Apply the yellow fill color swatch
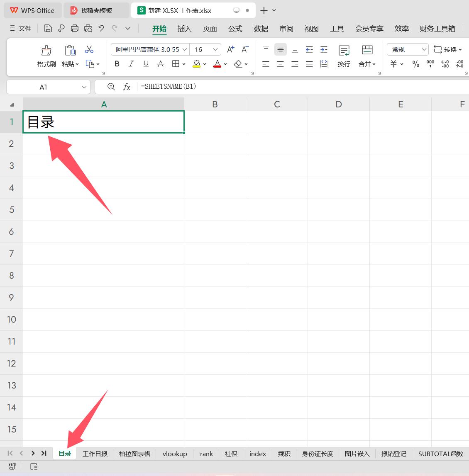This screenshot has width=469, height=476. (x=196, y=64)
